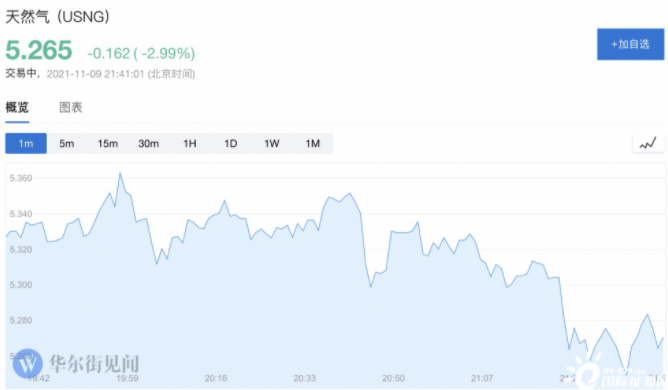Click the 20:33 time axis label

tap(305, 378)
